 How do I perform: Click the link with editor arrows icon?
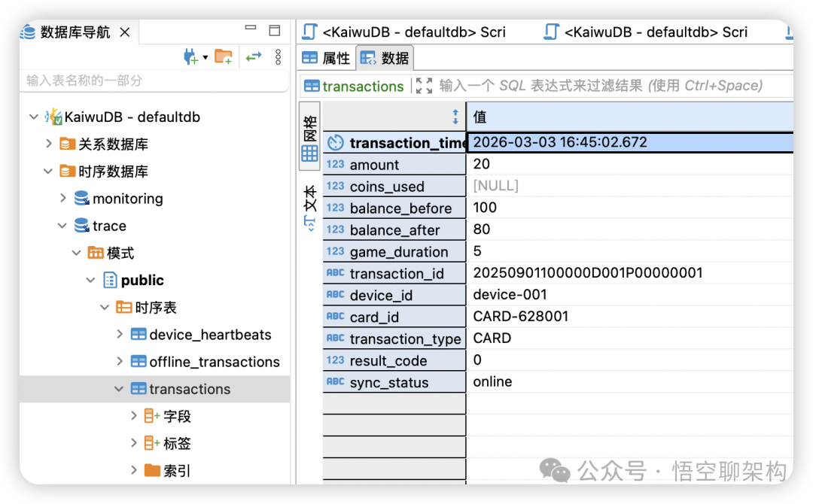[x=254, y=56]
